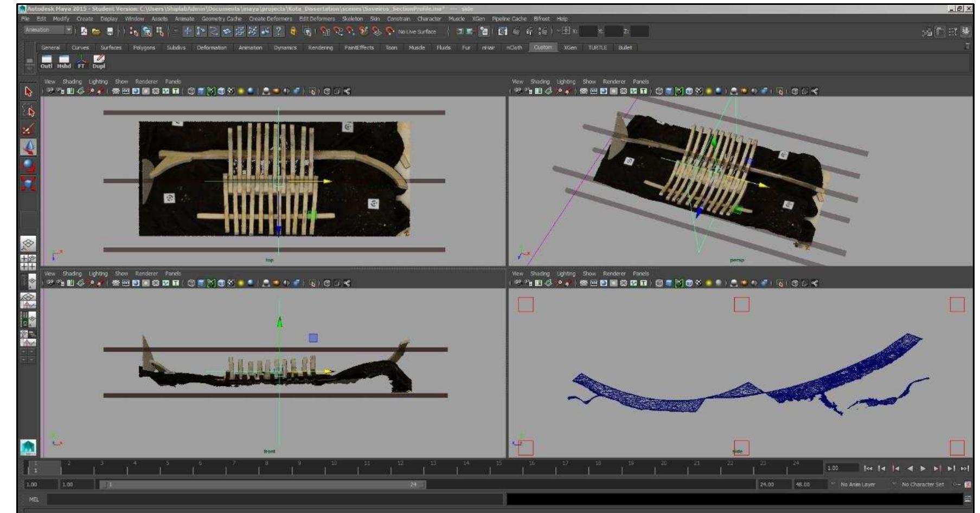Screen dimensions: 980x513
Task: Enable the Snap to Grids magnet
Action: tap(325, 31)
